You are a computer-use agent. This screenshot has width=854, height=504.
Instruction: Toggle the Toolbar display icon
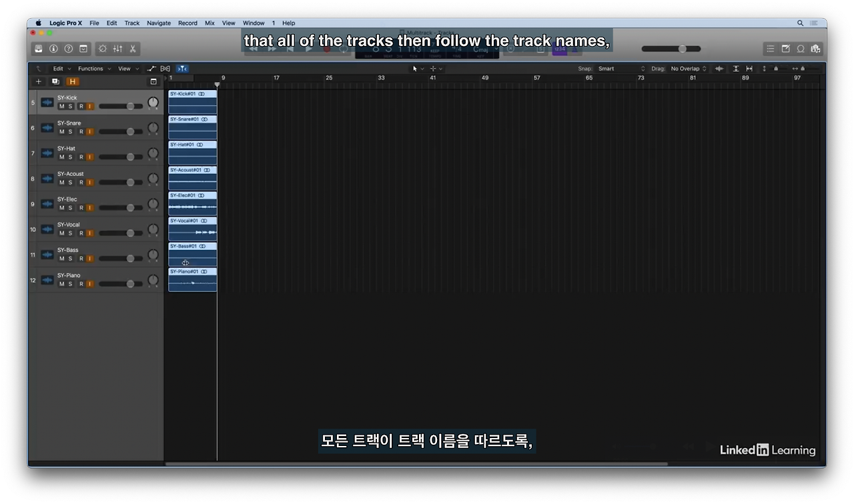click(x=83, y=49)
